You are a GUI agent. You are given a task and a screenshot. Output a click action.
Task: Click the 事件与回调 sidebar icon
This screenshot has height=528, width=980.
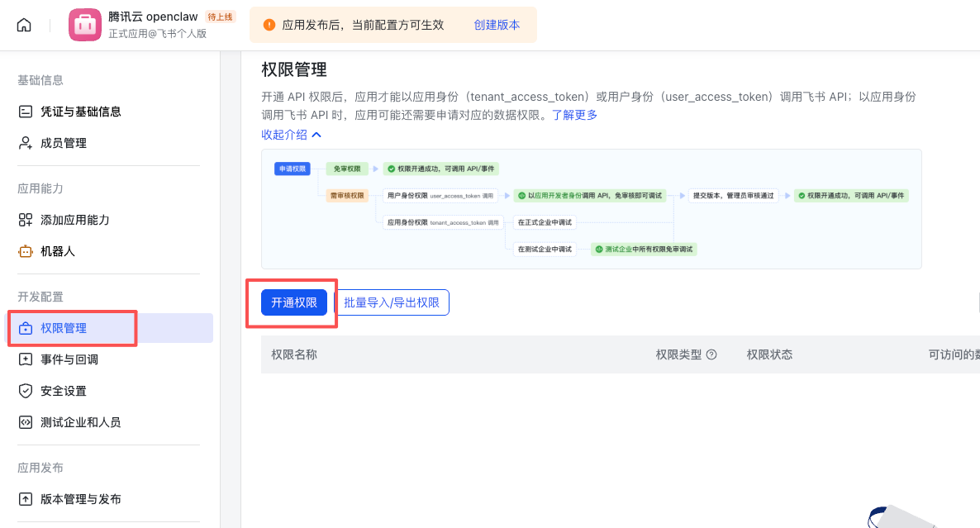coord(26,359)
